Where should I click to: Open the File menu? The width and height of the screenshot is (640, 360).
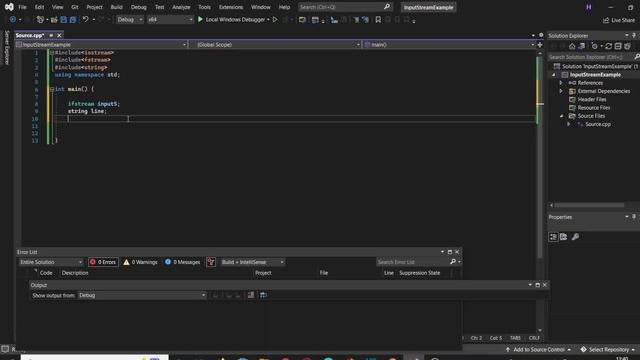tap(22, 7)
